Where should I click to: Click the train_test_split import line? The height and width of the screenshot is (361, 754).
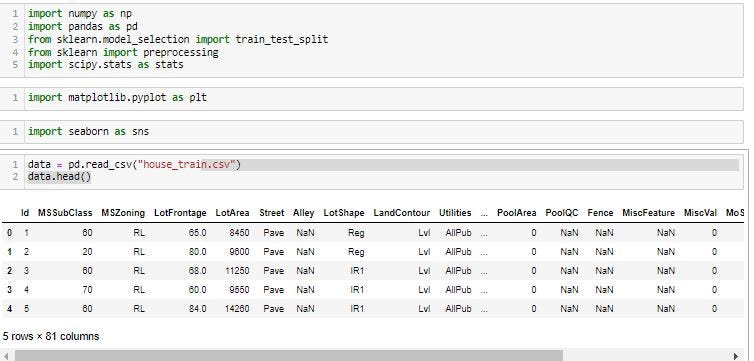(x=178, y=39)
